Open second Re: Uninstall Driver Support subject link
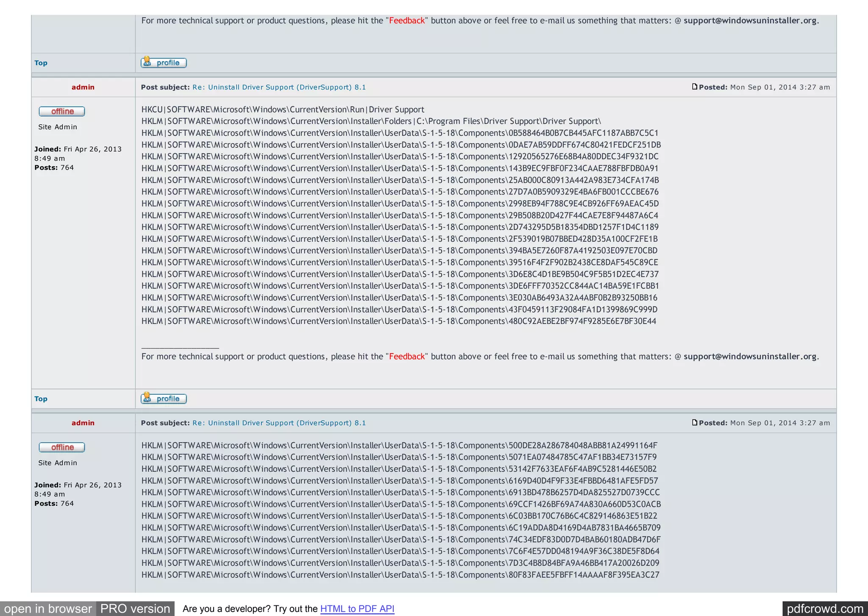Image resolution: width=868 pixels, height=616 pixels. pyautogui.click(x=279, y=423)
